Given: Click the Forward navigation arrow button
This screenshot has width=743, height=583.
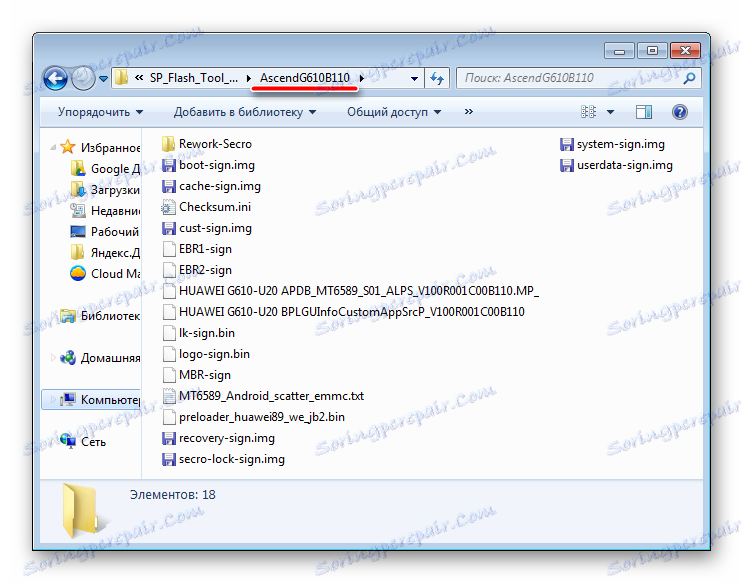Looking at the screenshot, I should click(x=83, y=78).
